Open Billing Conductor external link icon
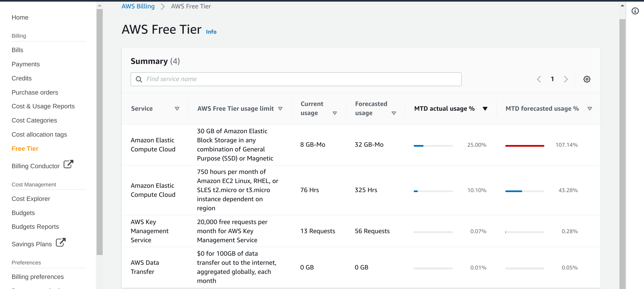 [x=68, y=164]
